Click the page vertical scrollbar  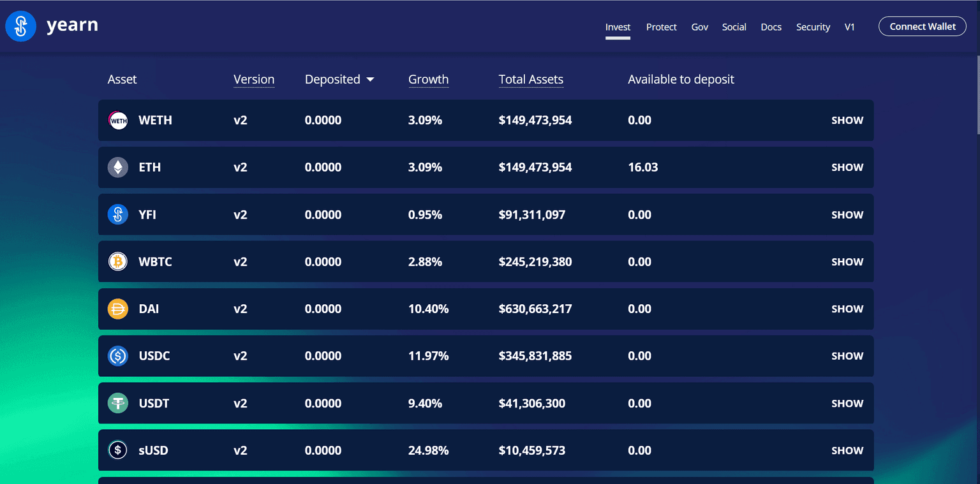[x=977, y=96]
